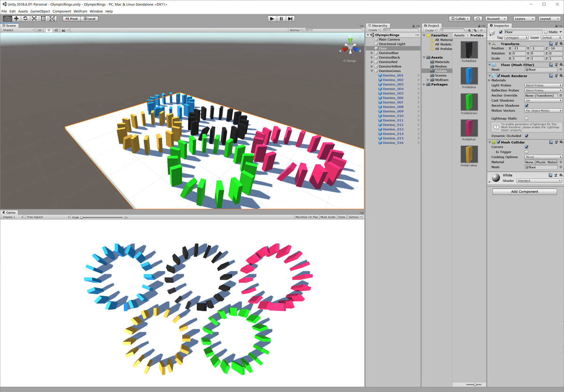Click the Stats button in Game view
Image resolution: width=564 pixels, height=392 pixels.
coord(342,217)
